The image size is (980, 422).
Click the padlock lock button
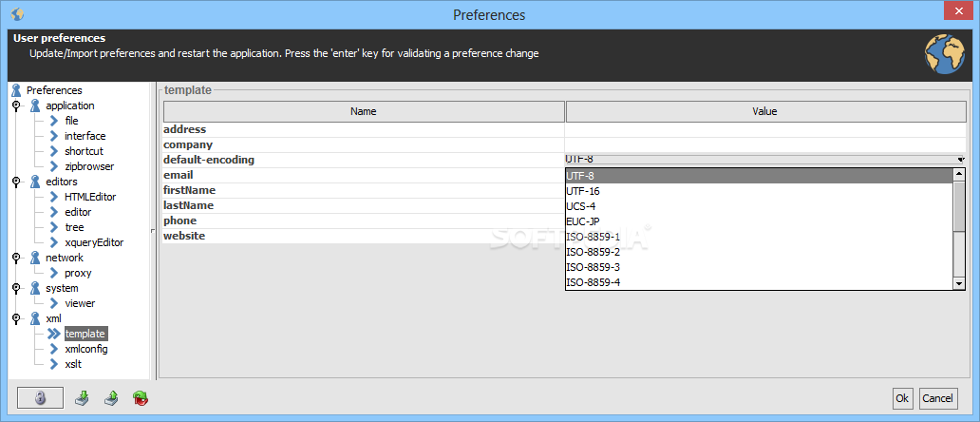click(x=40, y=397)
